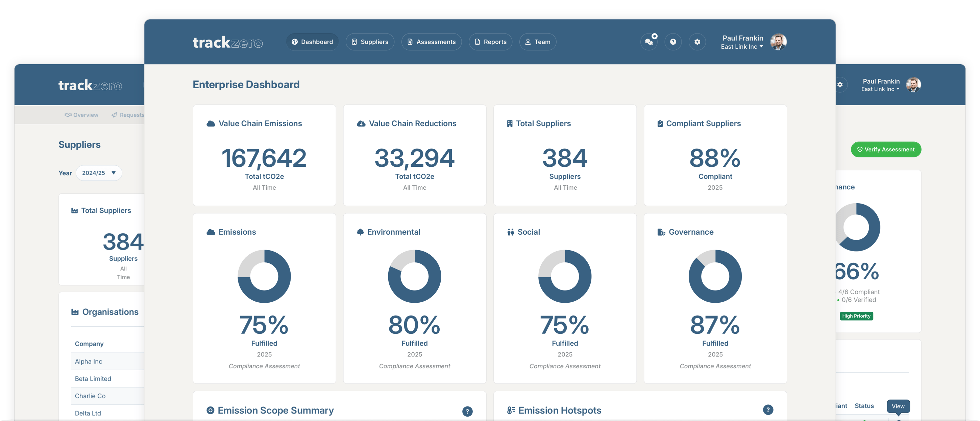Click the Emissions card cloud icon
The width and height of the screenshot is (980, 421).
coord(211,232)
